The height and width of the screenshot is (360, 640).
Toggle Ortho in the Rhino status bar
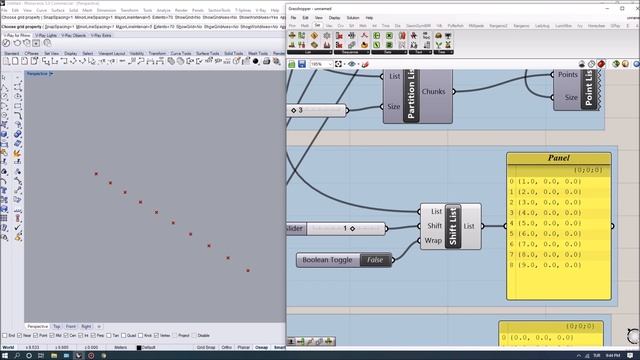(x=227, y=347)
